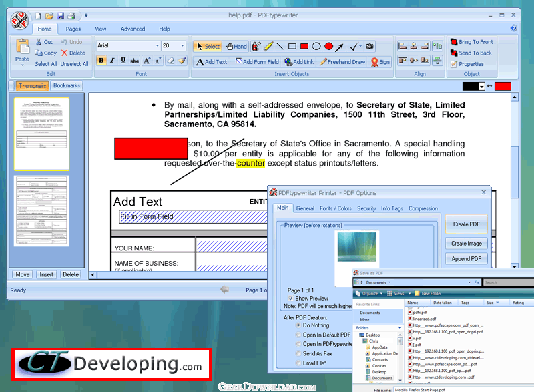Viewport: 534px width, 392px height.
Task: Click the camera snapshot tool
Action: pos(370,46)
